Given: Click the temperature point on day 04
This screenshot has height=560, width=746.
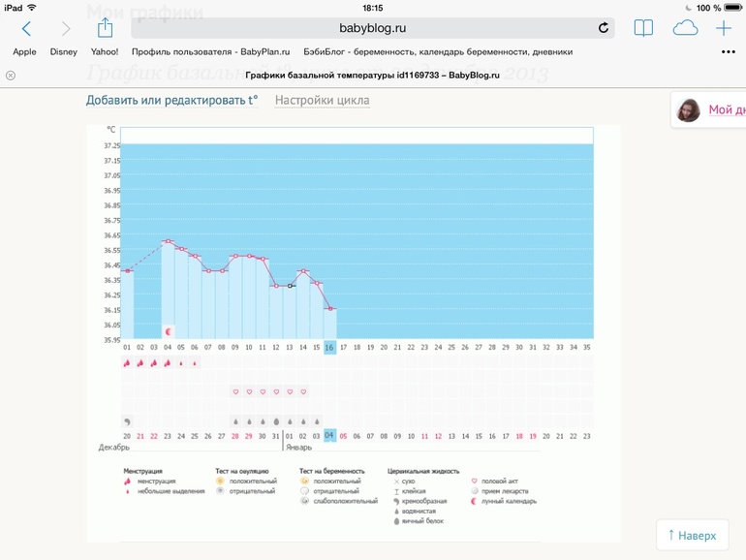Looking at the screenshot, I should click(168, 241).
